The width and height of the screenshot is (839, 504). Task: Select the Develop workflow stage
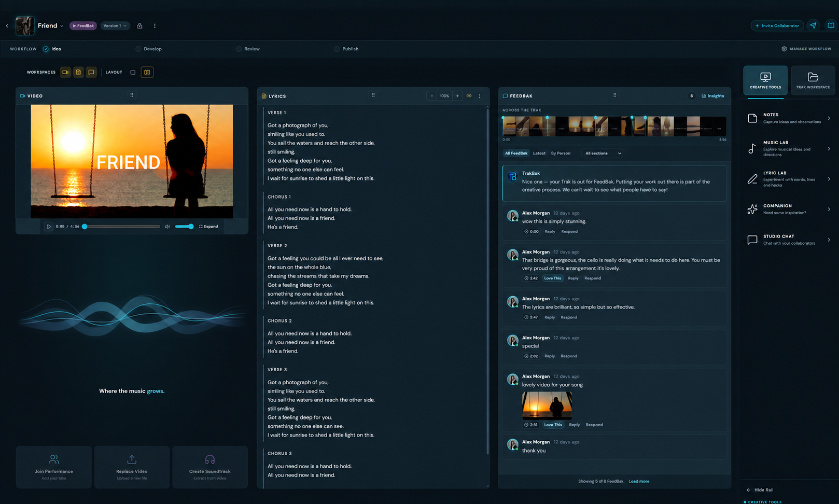point(149,49)
